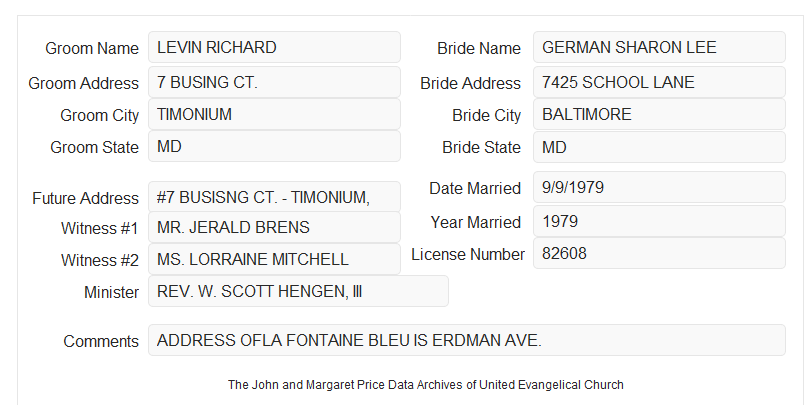The image size is (805, 405).
Task: Focus the Minister field
Action: pyautogui.click(x=298, y=291)
